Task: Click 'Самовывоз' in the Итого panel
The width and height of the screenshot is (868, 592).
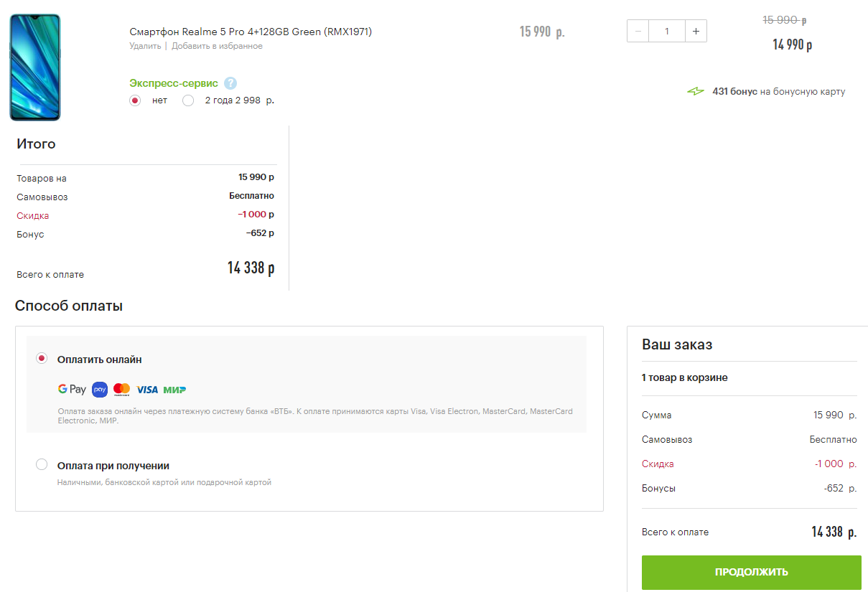Action: 42,197
